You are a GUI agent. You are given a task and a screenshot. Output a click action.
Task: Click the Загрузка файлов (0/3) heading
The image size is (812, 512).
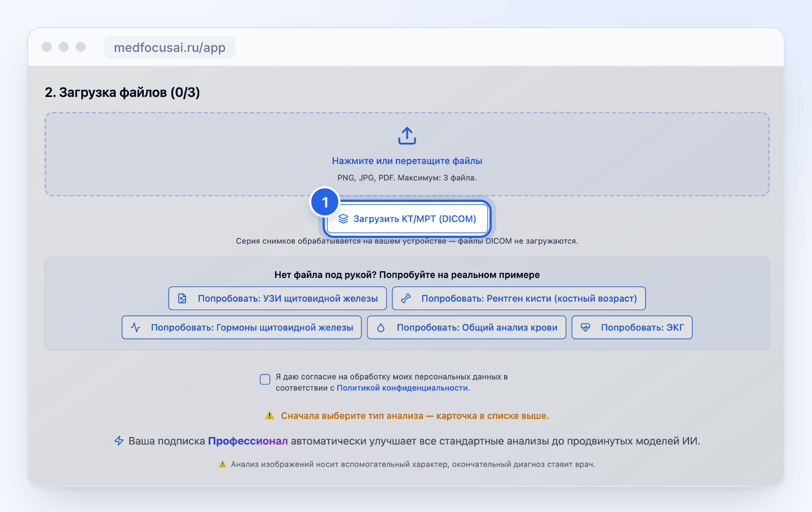click(122, 92)
